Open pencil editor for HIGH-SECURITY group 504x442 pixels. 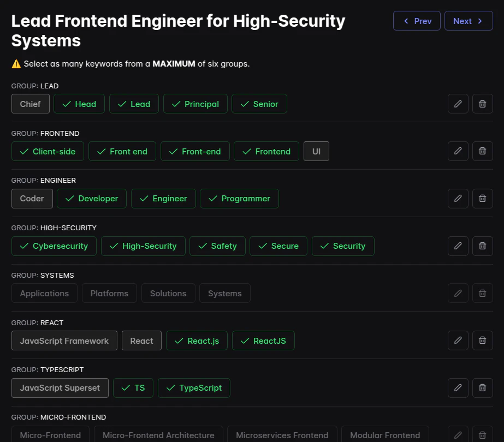458,246
